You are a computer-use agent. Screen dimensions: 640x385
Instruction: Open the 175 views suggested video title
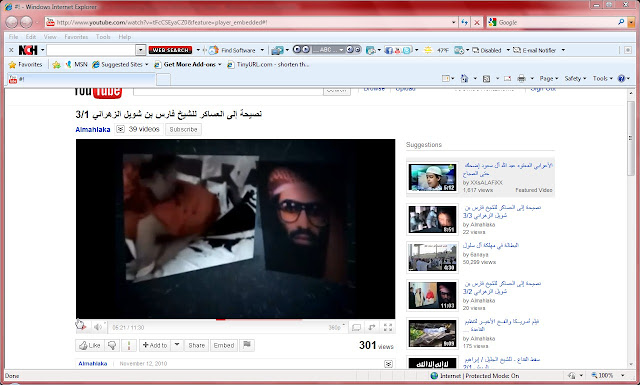502,325
